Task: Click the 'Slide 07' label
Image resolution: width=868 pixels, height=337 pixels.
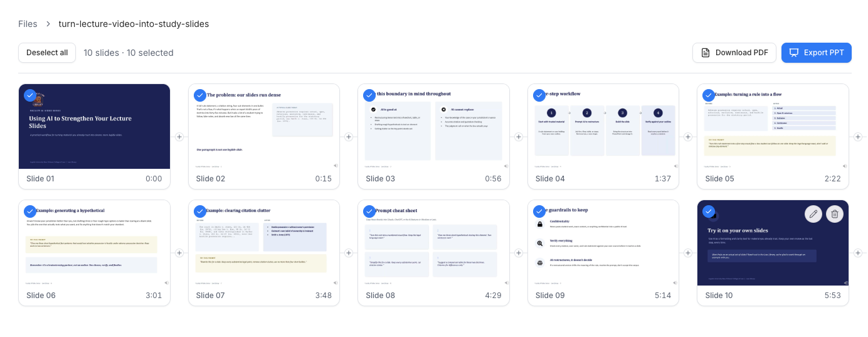Action: click(210, 295)
